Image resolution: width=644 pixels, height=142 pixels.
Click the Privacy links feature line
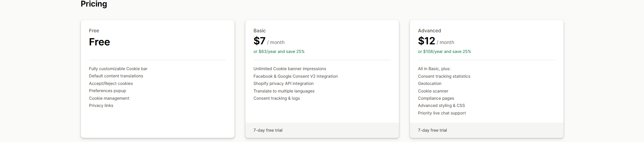click(x=101, y=106)
